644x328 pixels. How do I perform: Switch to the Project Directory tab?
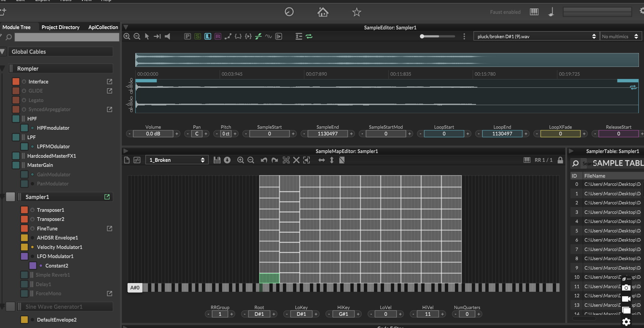point(60,27)
